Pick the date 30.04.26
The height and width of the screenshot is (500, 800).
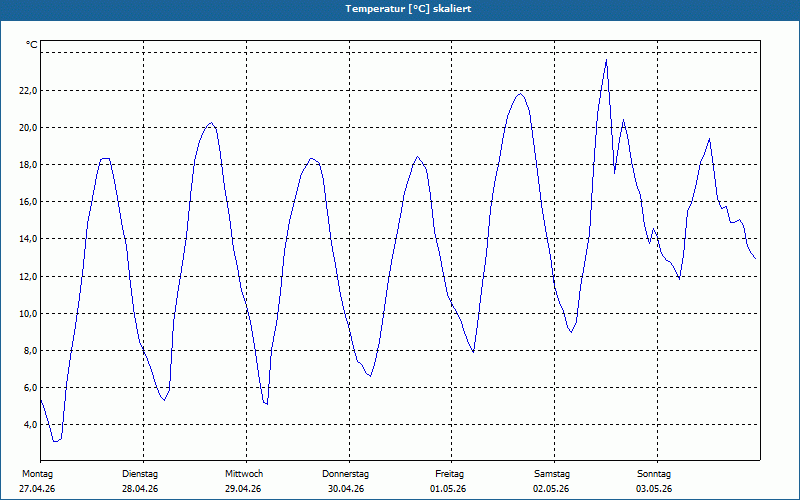tap(346, 489)
